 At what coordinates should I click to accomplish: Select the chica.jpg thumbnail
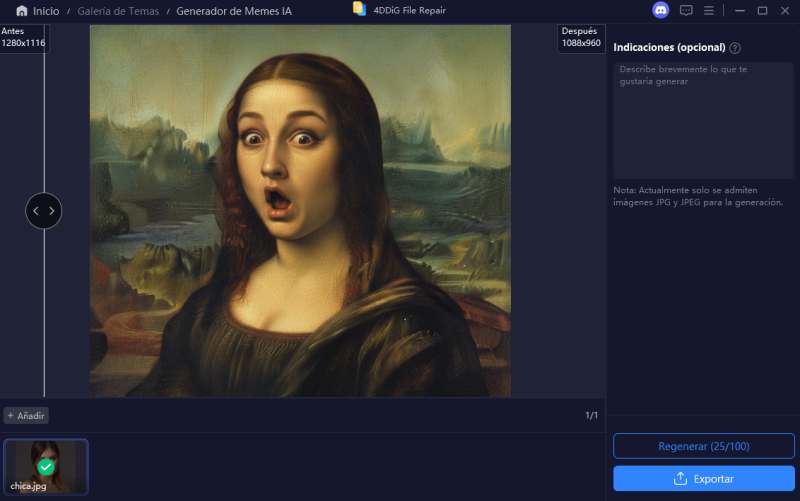pos(46,467)
